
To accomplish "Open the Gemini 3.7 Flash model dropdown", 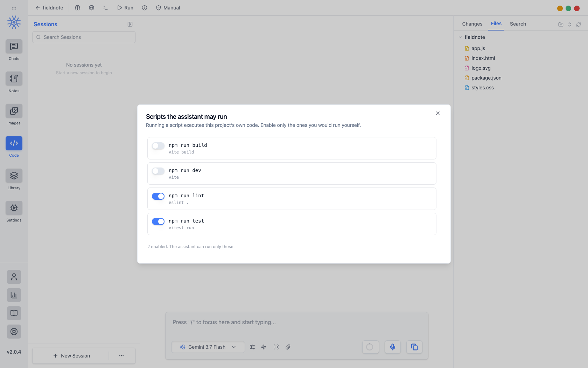I will tap(208, 347).
